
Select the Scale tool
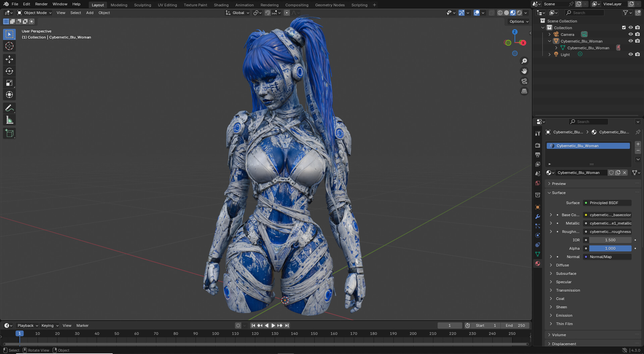pos(9,83)
